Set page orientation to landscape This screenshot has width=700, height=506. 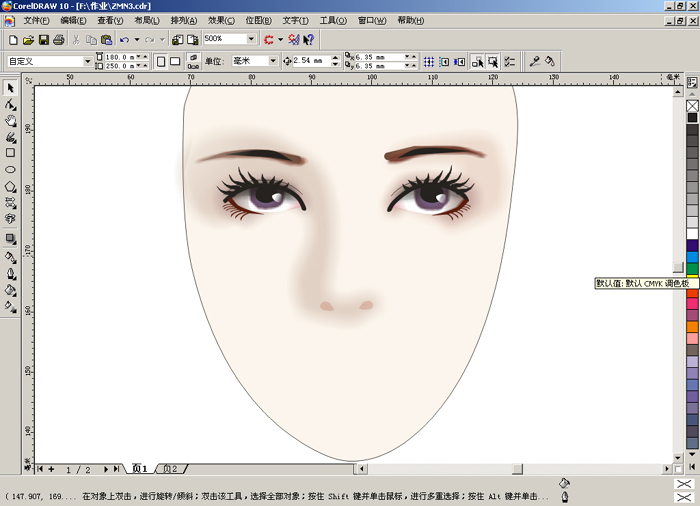tap(175, 62)
